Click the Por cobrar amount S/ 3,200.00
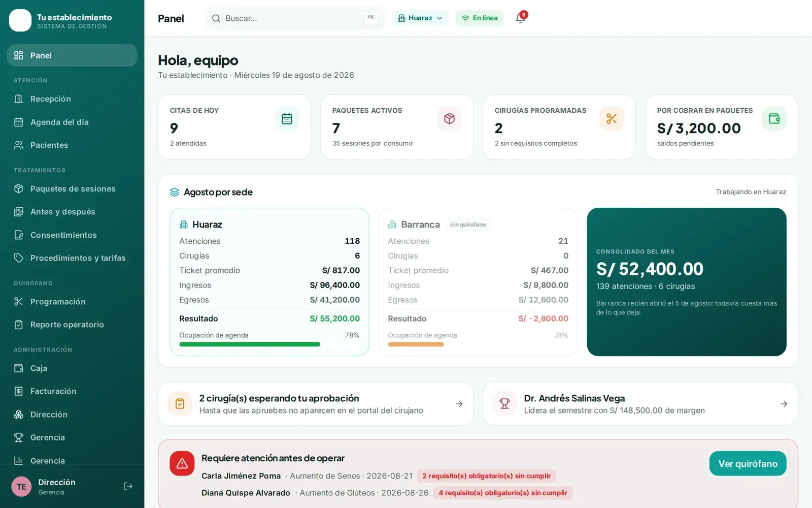The height and width of the screenshot is (508, 812). point(699,128)
